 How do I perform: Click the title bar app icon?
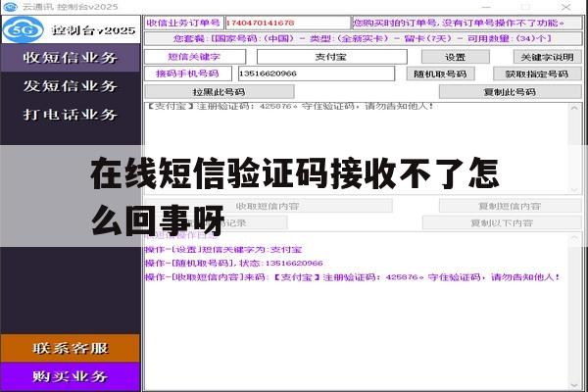click(x=10, y=7)
